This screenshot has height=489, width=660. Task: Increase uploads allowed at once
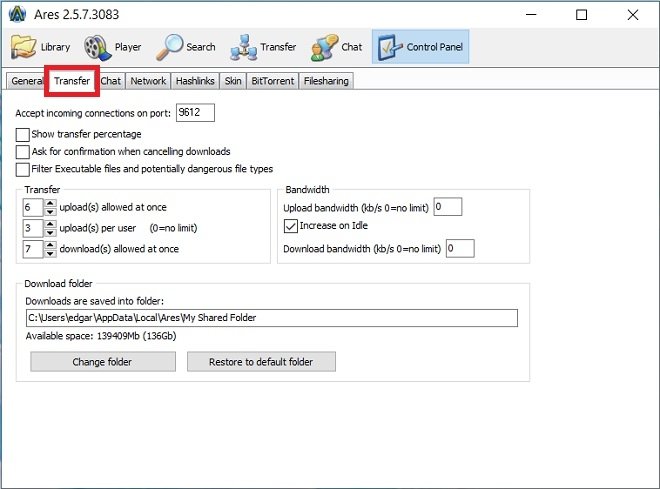pyautogui.click(x=50, y=203)
